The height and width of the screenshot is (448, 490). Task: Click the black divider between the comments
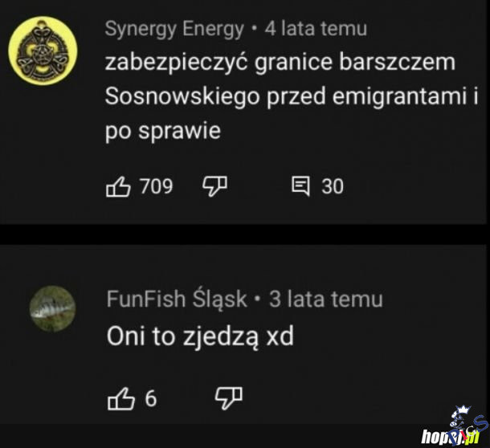tap(243, 234)
